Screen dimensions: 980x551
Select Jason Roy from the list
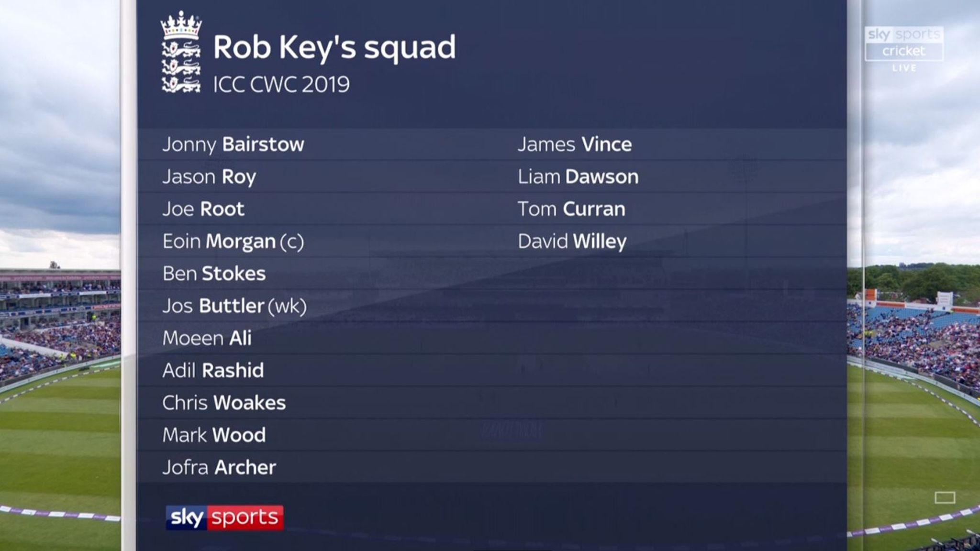pyautogui.click(x=209, y=177)
